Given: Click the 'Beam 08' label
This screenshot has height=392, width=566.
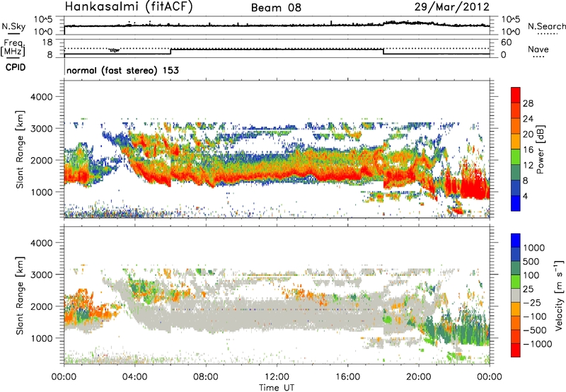Looking at the screenshot, I should [x=276, y=8].
